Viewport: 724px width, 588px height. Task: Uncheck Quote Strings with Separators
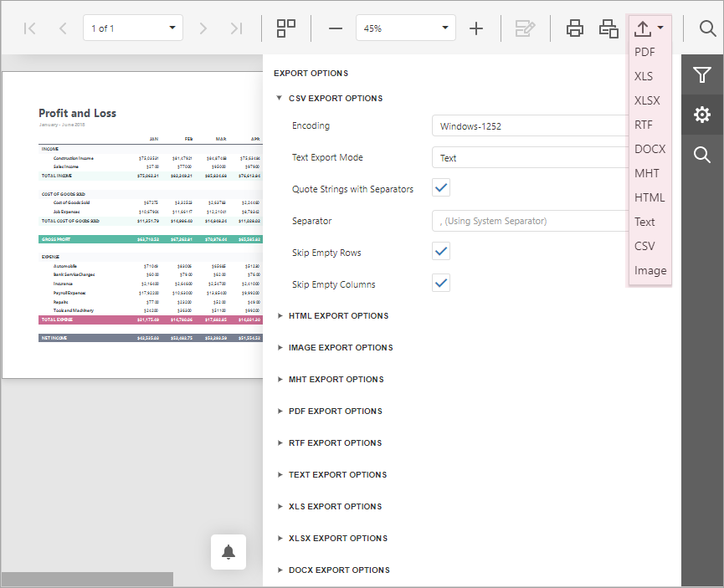441,187
